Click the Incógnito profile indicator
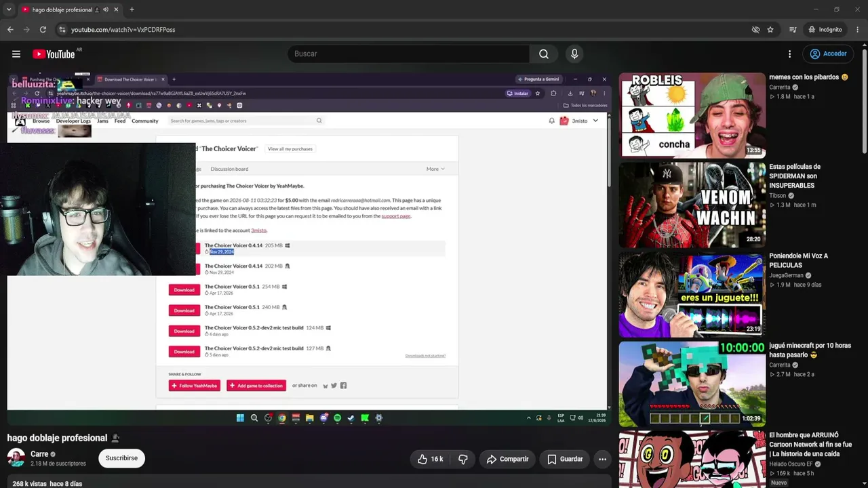The height and width of the screenshot is (488, 868). [825, 30]
